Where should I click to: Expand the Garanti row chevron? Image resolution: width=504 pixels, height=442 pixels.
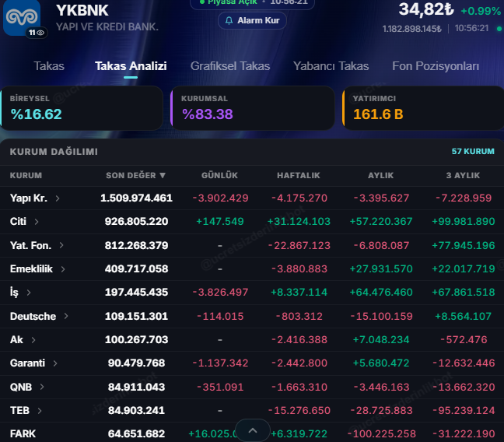click(55, 363)
